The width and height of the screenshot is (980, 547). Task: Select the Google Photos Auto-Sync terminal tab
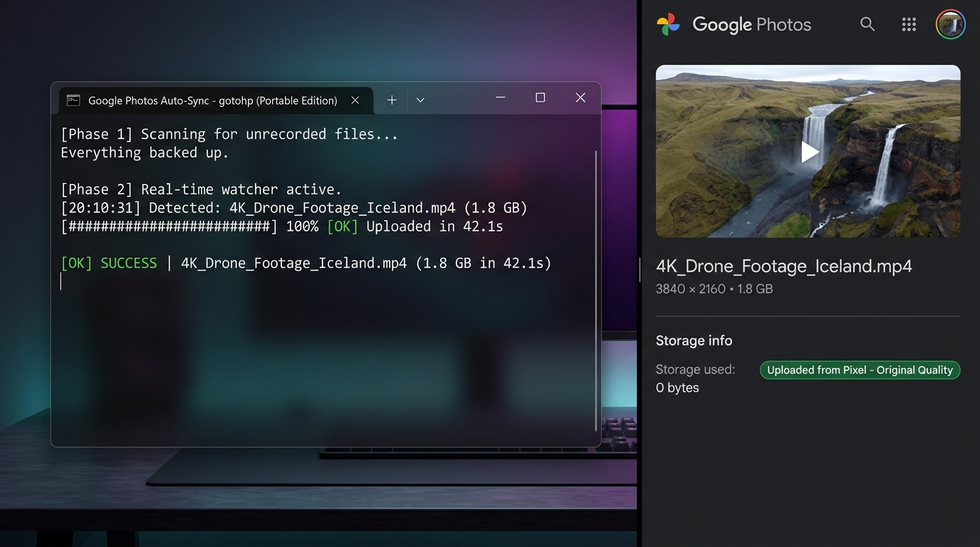point(216,100)
